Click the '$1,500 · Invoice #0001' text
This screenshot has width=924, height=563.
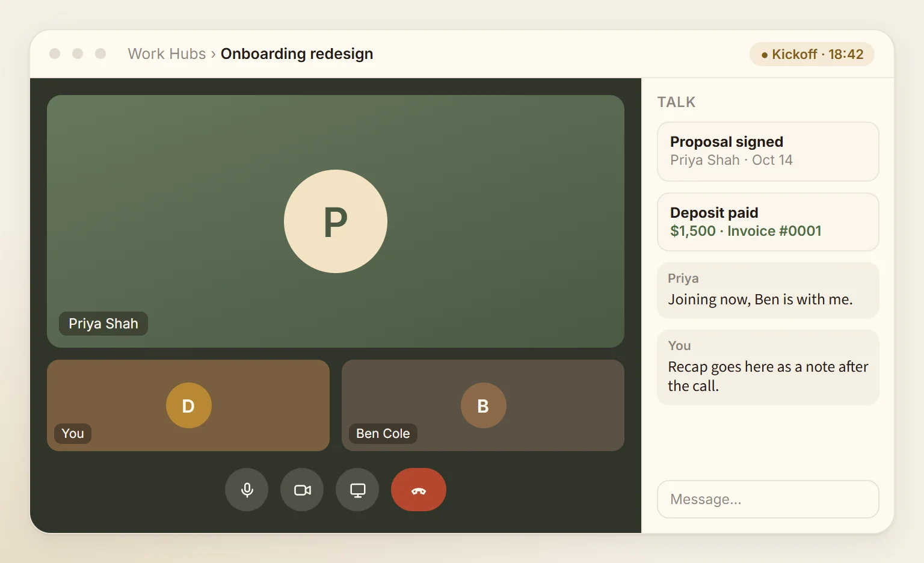(746, 231)
